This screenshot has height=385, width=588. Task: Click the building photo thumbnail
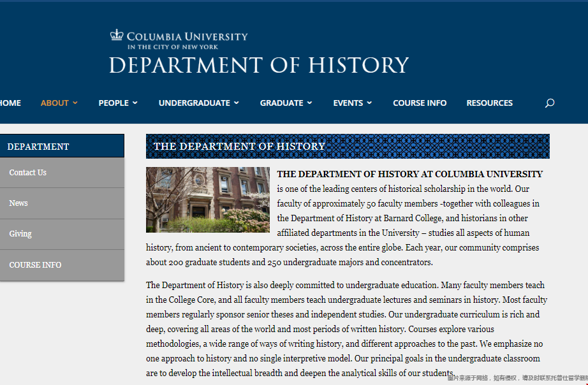click(208, 200)
